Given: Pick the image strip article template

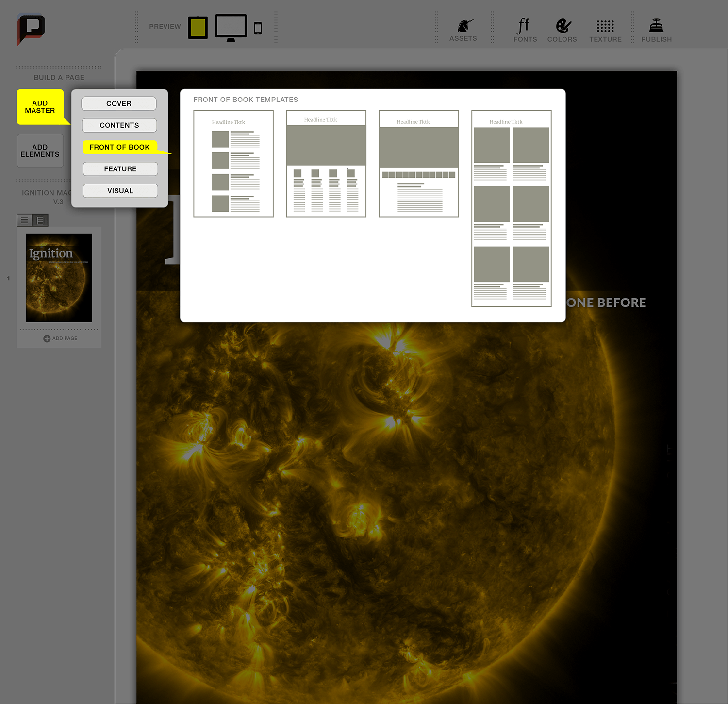Looking at the screenshot, I should tap(419, 164).
